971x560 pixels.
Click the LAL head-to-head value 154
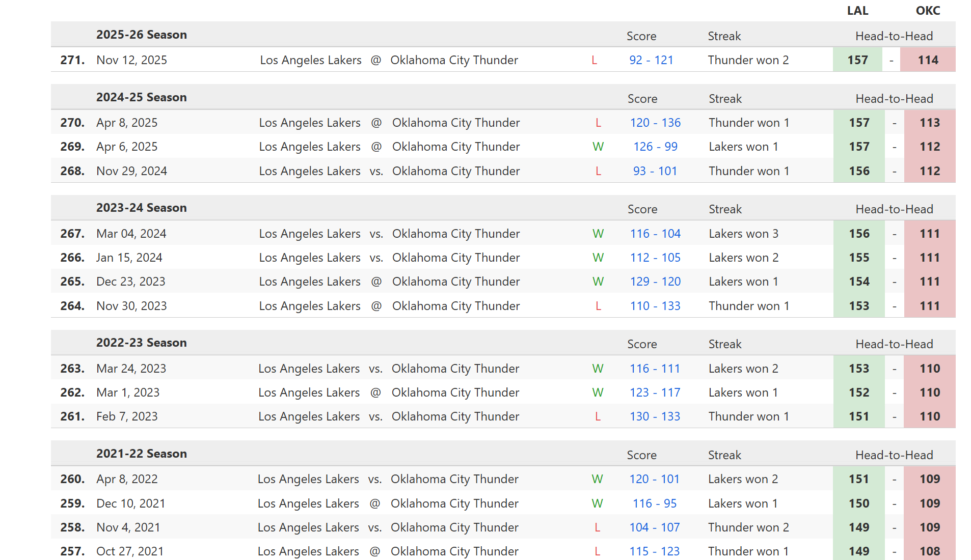pyautogui.click(x=859, y=282)
